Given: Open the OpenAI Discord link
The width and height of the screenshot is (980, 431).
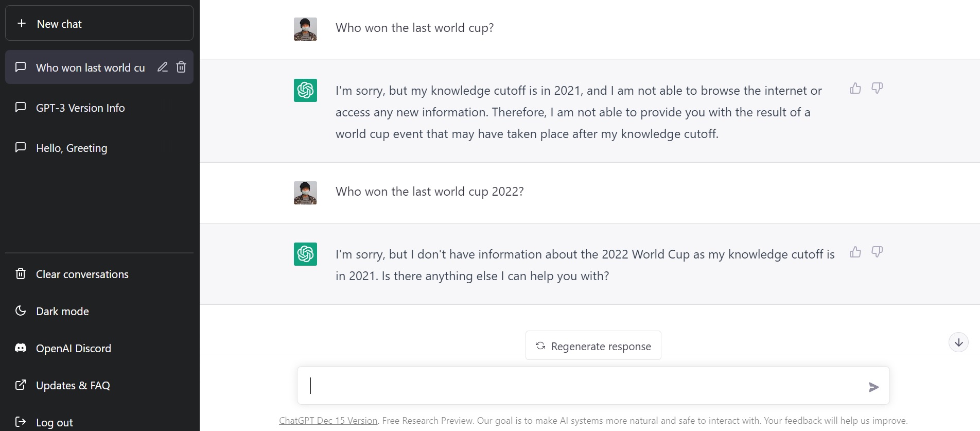Looking at the screenshot, I should pyautogui.click(x=73, y=348).
